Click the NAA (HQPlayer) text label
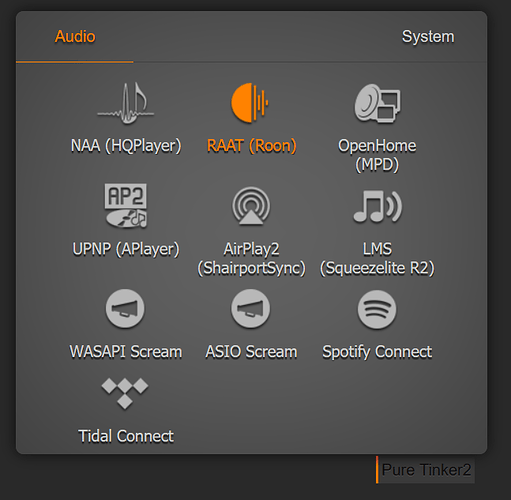The height and width of the screenshot is (500, 511). (x=126, y=146)
